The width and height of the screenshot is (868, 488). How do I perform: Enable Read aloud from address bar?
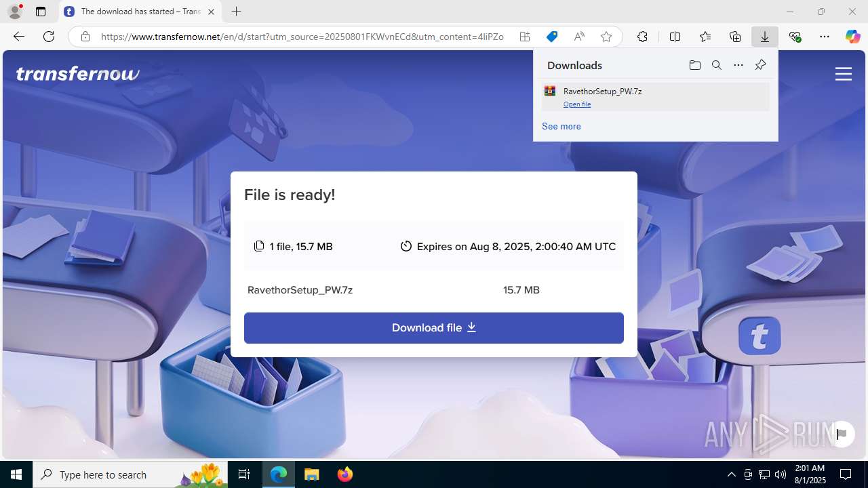tap(579, 37)
